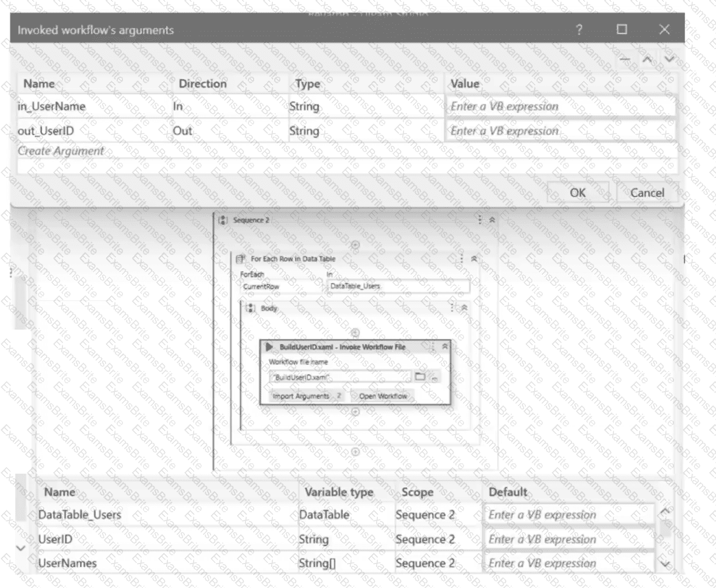Collapse the Invoke Workflow File activity
716x588 pixels.
click(445, 346)
